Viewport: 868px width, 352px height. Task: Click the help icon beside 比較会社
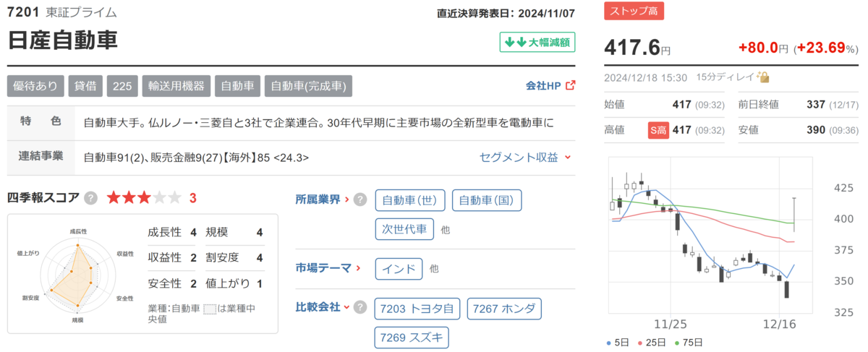tap(359, 307)
